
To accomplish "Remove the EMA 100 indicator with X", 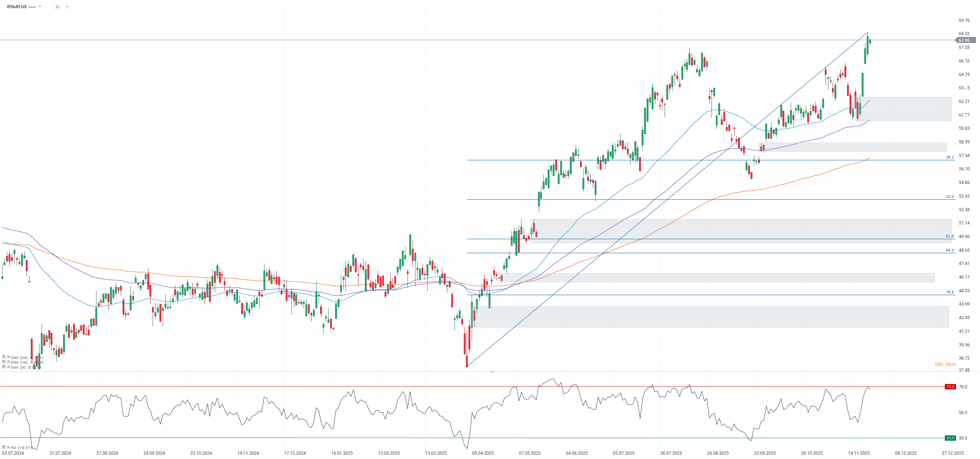I will tap(8, 362).
